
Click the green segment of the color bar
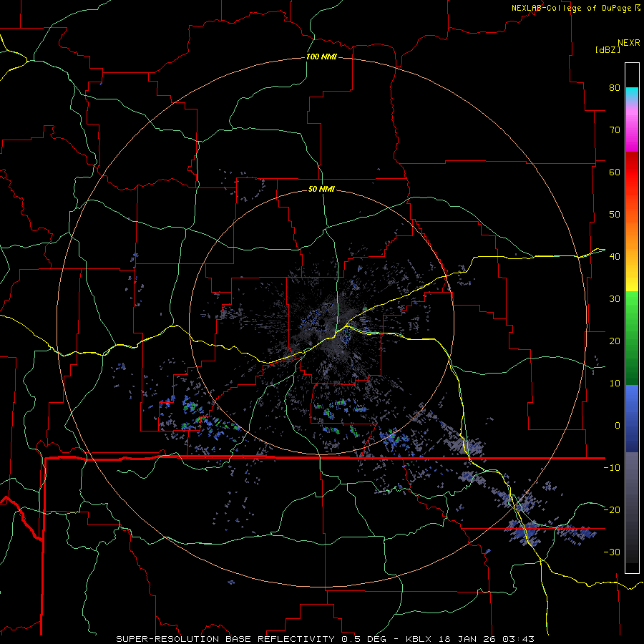[x=632, y=338]
